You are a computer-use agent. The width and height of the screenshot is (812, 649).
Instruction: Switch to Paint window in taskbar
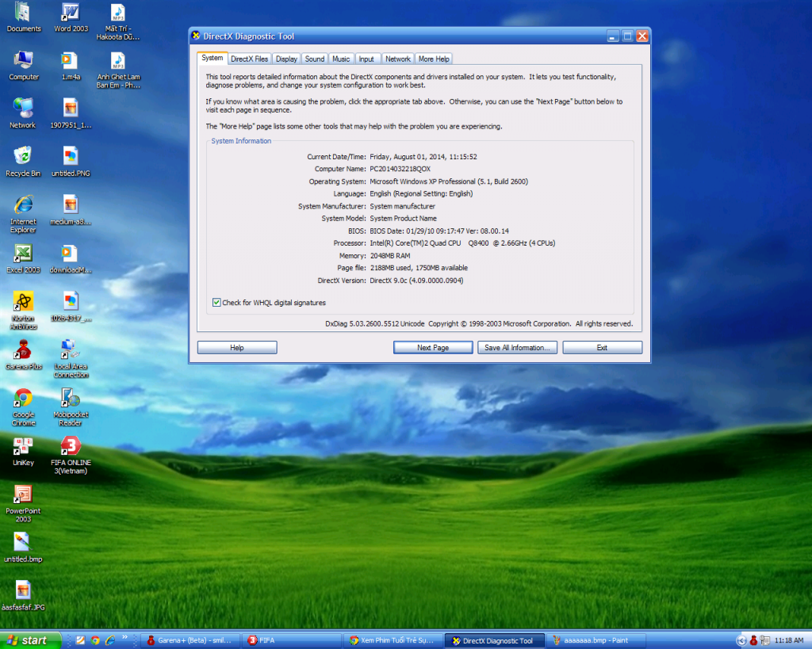coord(597,640)
